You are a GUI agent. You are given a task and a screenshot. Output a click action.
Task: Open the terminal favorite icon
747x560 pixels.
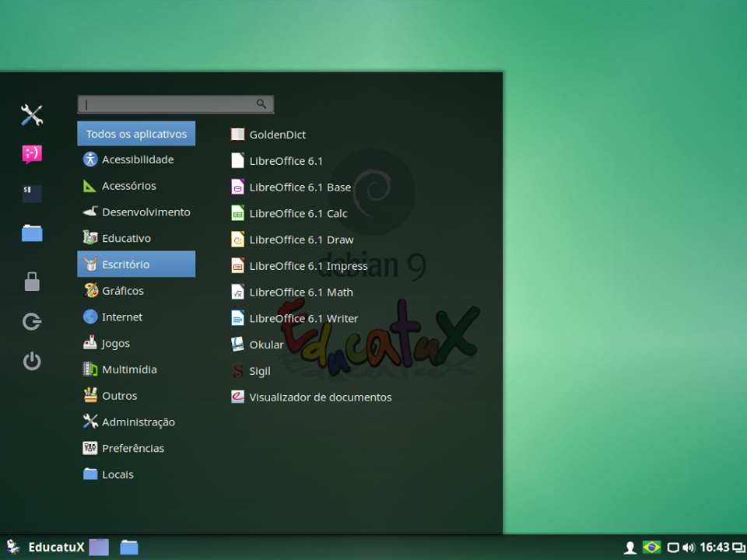(32, 194)
